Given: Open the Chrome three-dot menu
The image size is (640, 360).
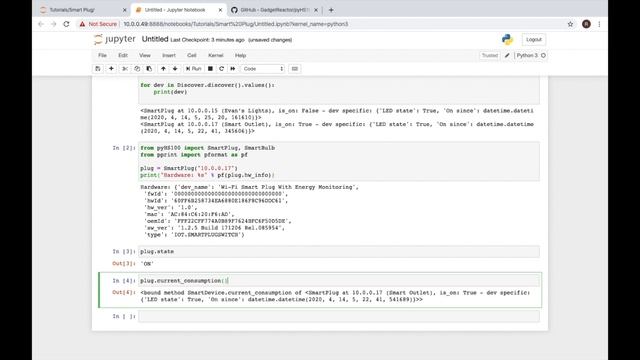Looking at the screenshot, I should point(599,24).
